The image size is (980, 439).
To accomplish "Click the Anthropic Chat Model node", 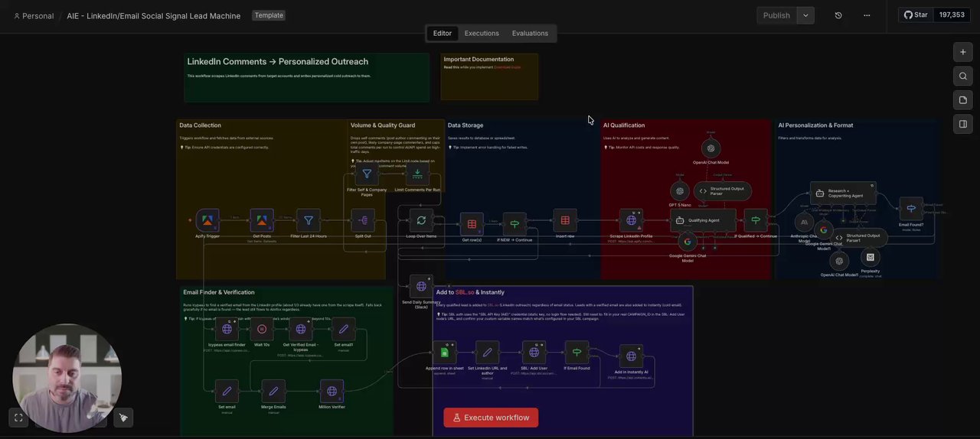I will coord(804,223).
